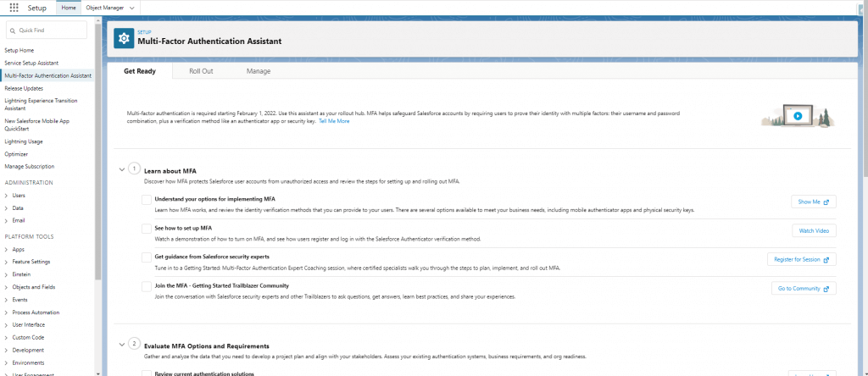868x376 pixels.
Task: Expand the Development tree node
Action: [x=6, y=350]
